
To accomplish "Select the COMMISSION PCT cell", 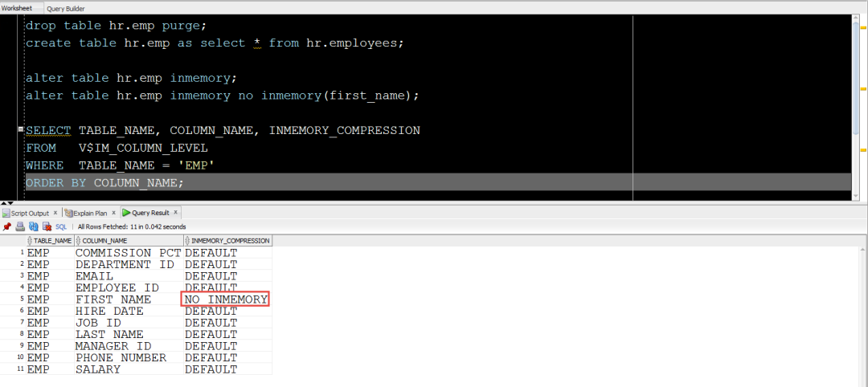I will point(129,253).
